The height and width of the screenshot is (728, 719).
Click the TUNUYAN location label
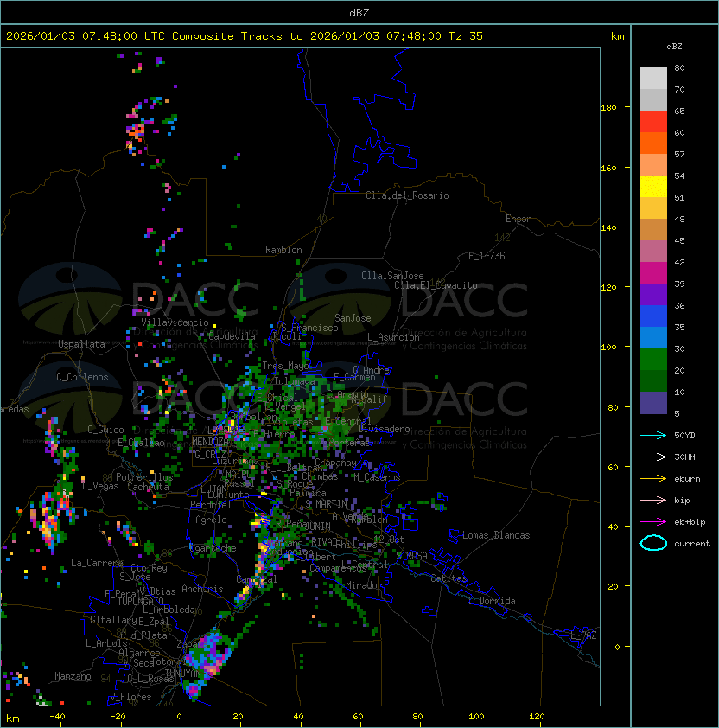pos(183,673)
